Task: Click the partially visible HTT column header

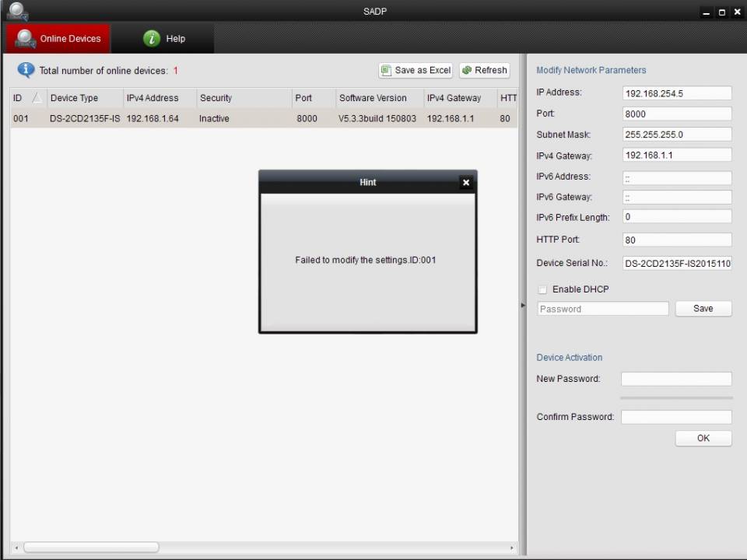Action: click(508, 98)
